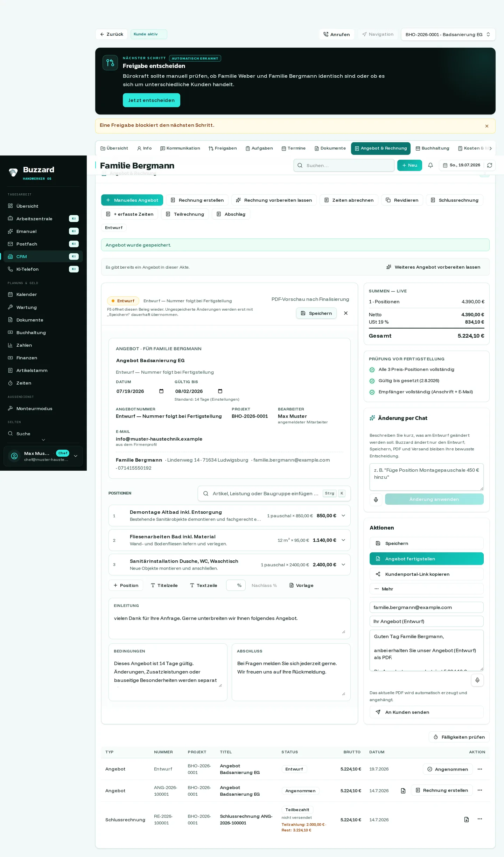Expand position 2 Fliesenarbeiten Bad

[x=343, y=540]
